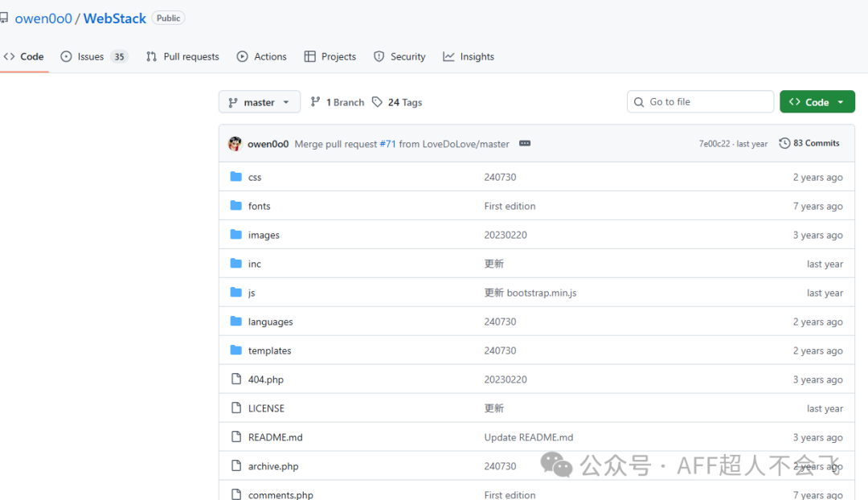The width and height of the screenshot is (868, 500).
Task: Open the comments.php file name
Action: tap(280, 494)
